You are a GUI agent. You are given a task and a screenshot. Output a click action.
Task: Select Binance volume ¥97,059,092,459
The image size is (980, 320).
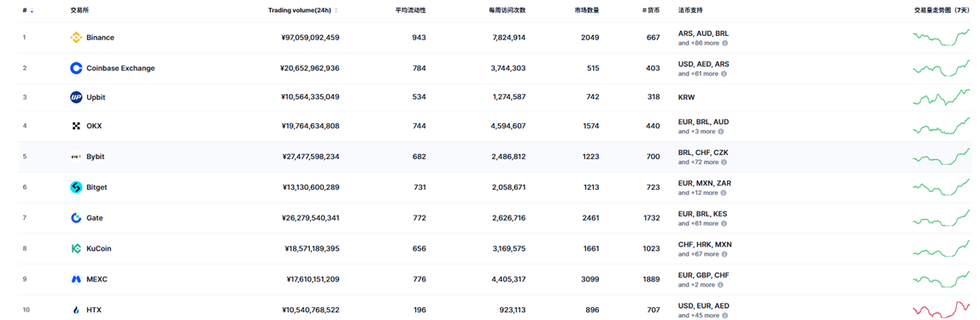click(x=311, y=38)
